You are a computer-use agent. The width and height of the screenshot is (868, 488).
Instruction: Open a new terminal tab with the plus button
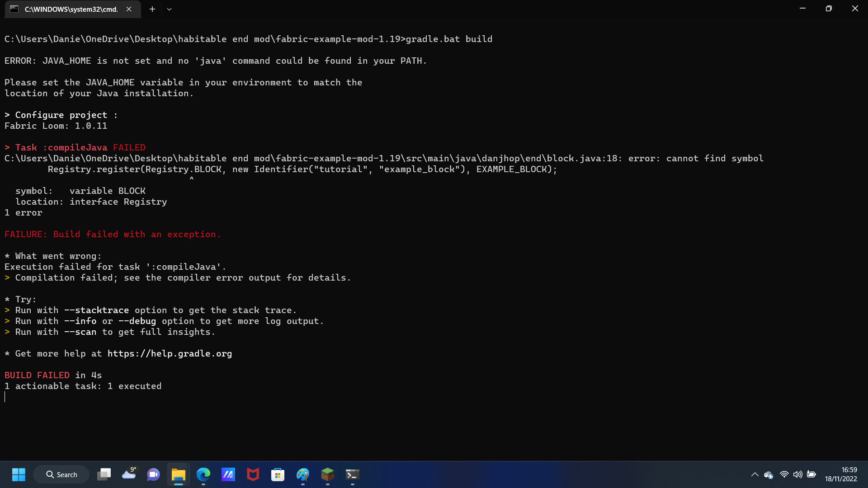point(152,9)
